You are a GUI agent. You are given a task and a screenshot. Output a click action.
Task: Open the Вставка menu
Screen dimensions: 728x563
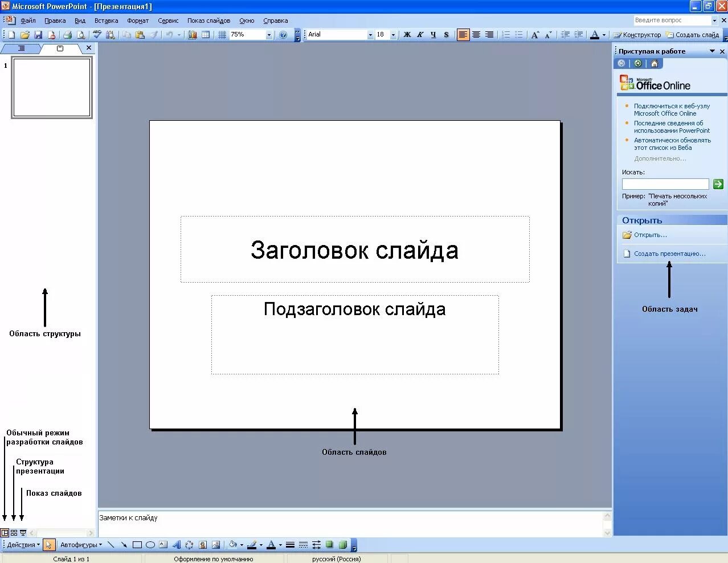tap(107, 21)
